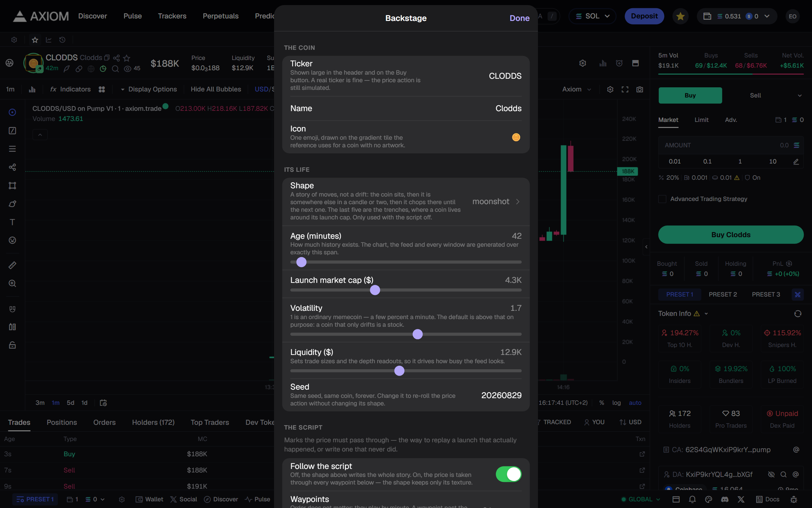
Task: Select the Adv. order tab
Action: 731,120
